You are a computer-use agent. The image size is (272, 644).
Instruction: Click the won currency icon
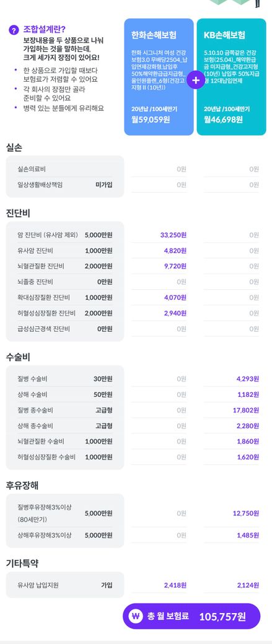(x=136, y=616)
